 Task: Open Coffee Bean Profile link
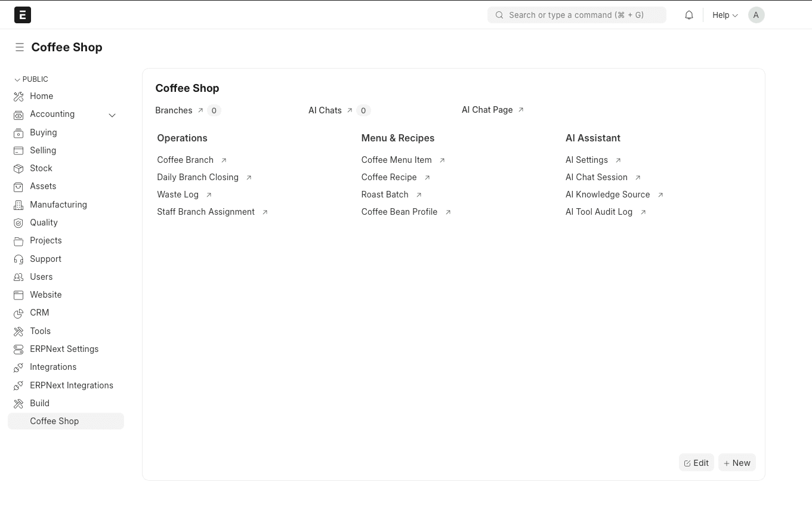399,212
